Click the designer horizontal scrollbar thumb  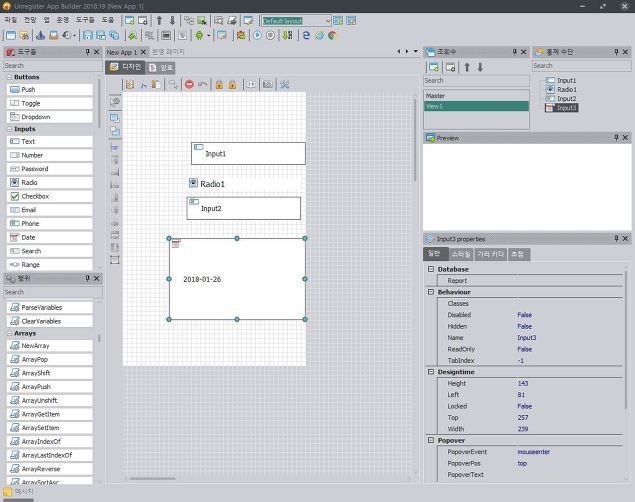153,479
